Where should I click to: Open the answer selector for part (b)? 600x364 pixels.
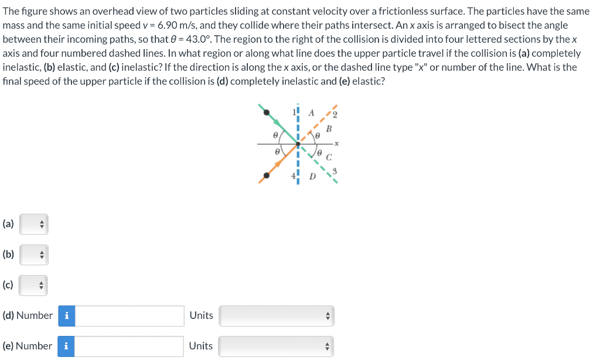(33, 255)
